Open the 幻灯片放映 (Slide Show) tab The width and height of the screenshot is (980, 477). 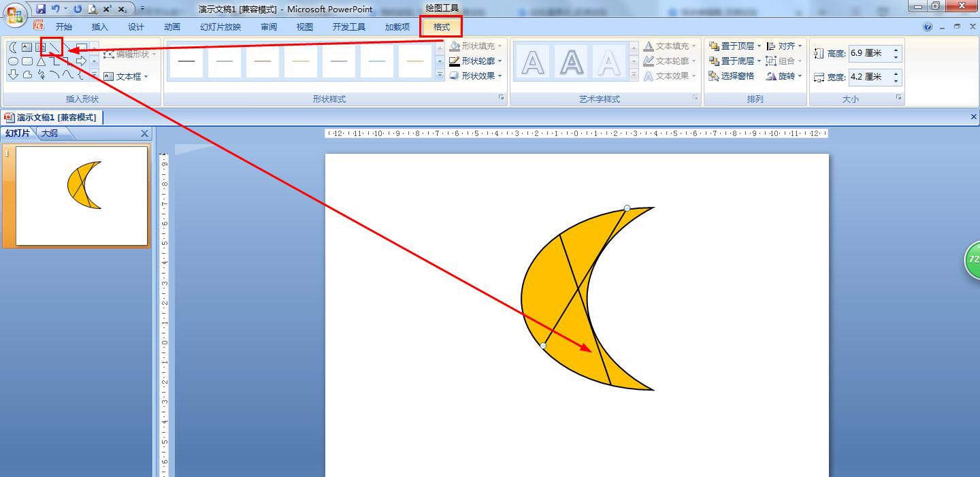pos(220,27)
